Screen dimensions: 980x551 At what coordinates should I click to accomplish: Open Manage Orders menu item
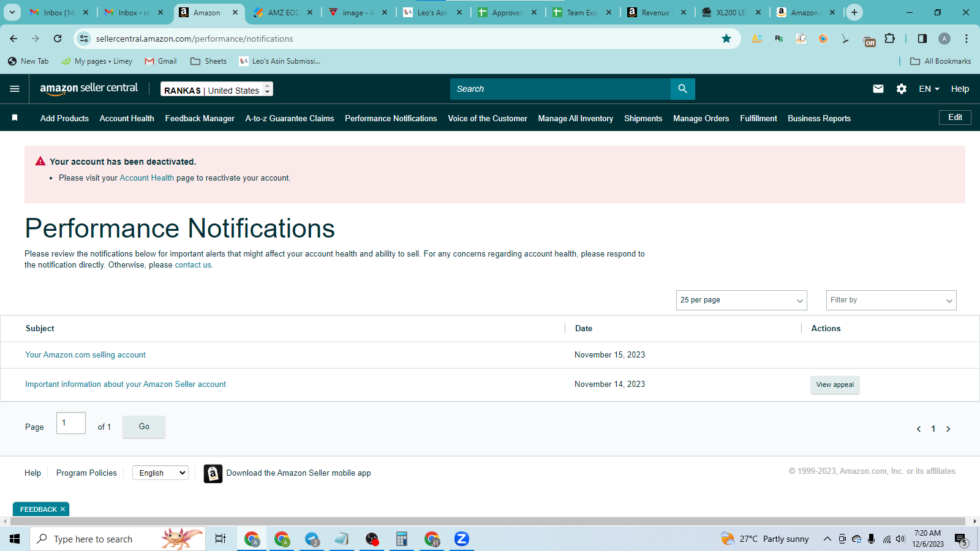coord(701,118)
